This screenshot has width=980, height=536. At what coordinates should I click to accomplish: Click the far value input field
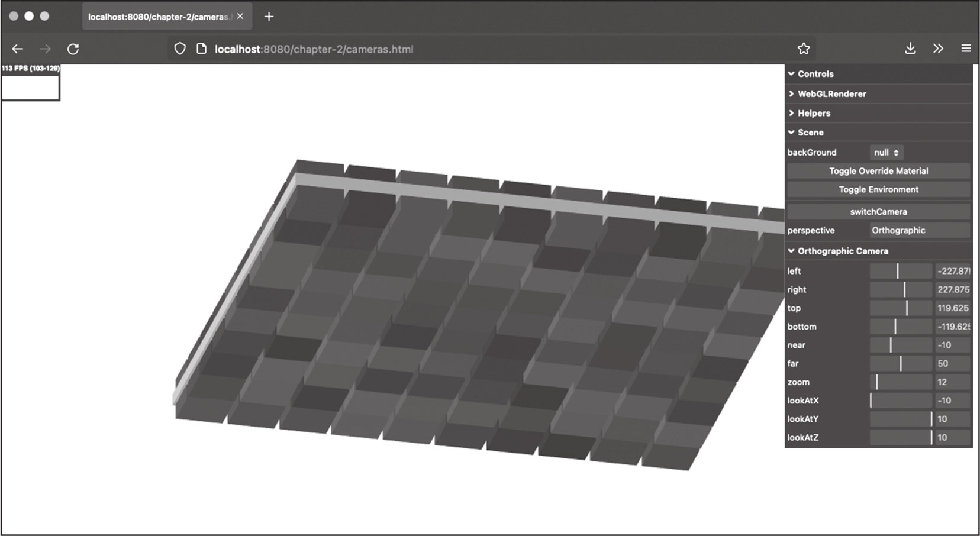click(952, 364)
